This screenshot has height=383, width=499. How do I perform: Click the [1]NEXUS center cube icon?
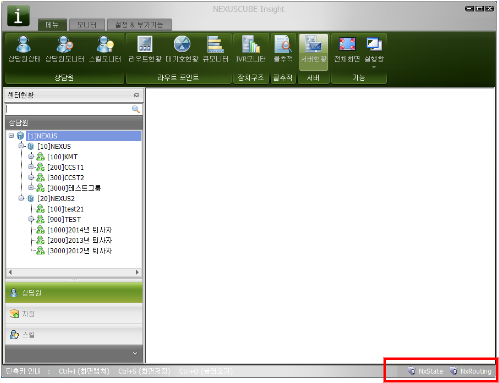tap(20, 136)
